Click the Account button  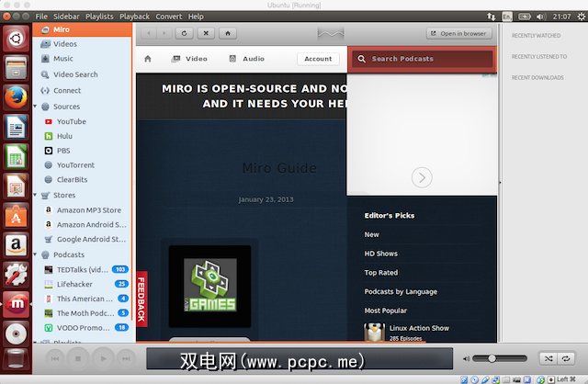(318, 59)
